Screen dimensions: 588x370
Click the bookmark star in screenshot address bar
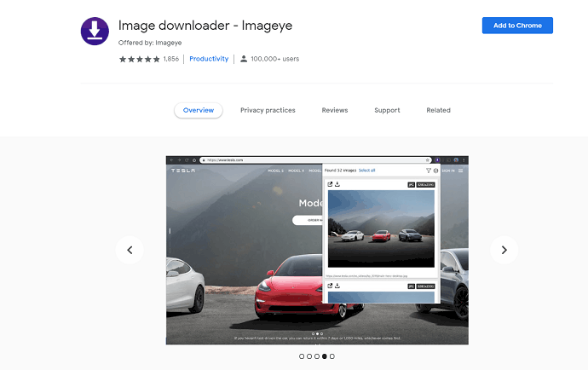click(x=427, y=160)
